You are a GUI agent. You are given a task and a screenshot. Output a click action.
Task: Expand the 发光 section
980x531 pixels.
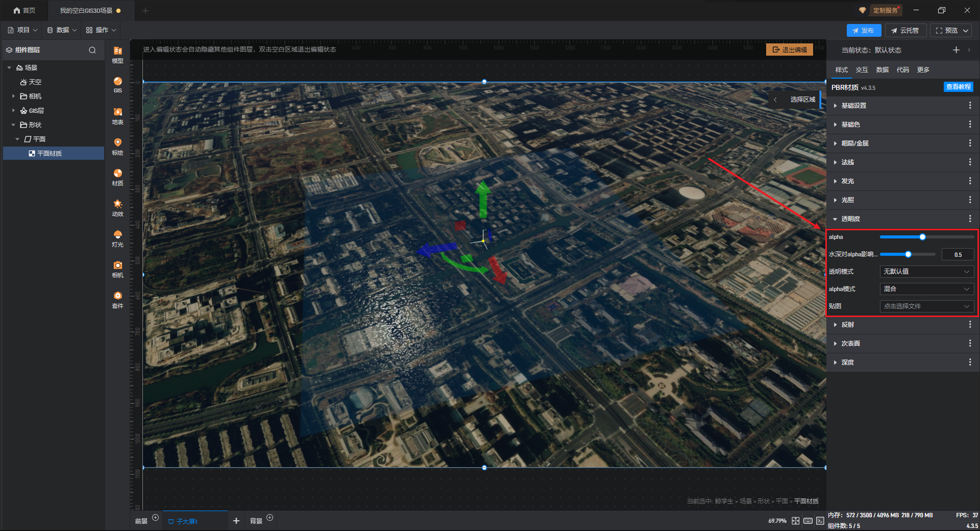(x=835, y=181)
